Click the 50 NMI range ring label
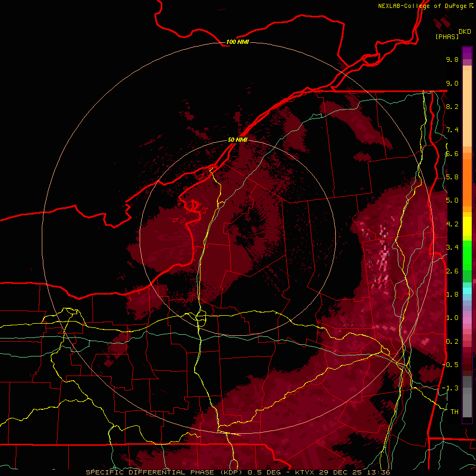The image size is (476, 476). [x=237, y=140]
